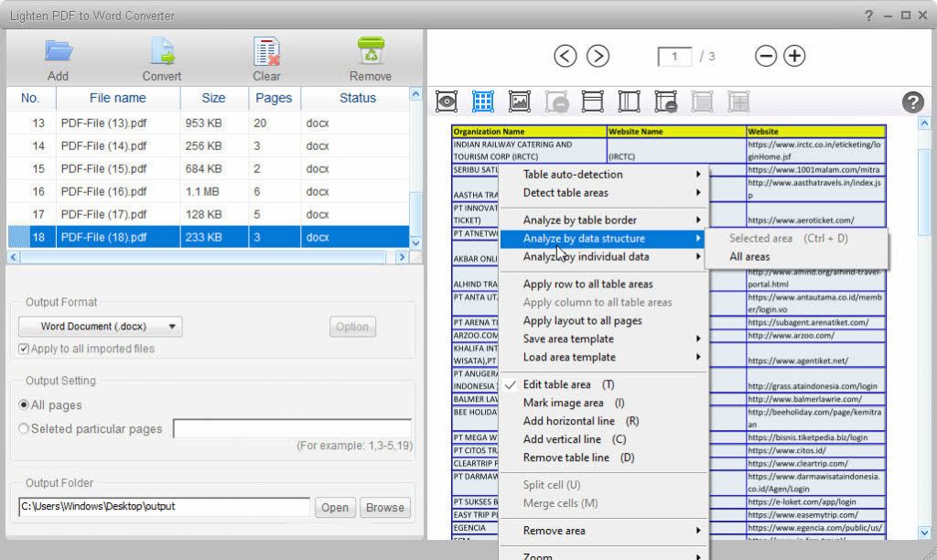This screenshot has height=560, width=937.
Task: Click the title bar help question mark
Action: (x=868, y=16)
